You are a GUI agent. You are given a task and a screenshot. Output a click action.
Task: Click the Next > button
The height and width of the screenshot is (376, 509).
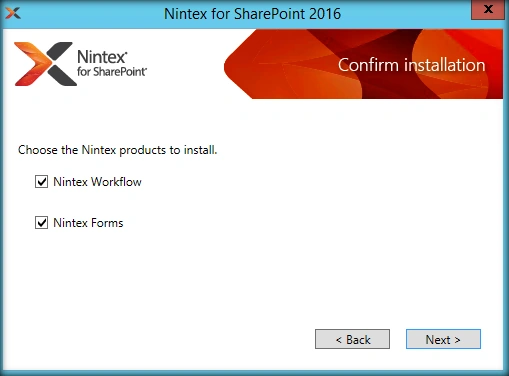pos(443,339)
